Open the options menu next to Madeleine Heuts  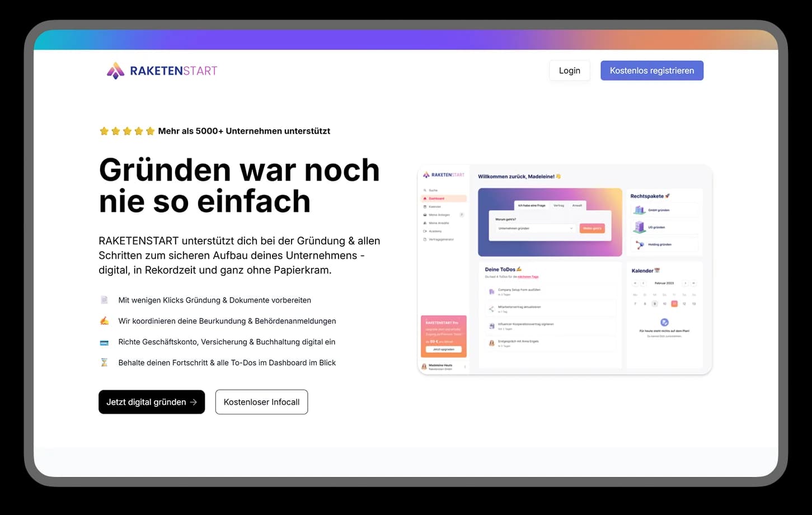point(465,367)
